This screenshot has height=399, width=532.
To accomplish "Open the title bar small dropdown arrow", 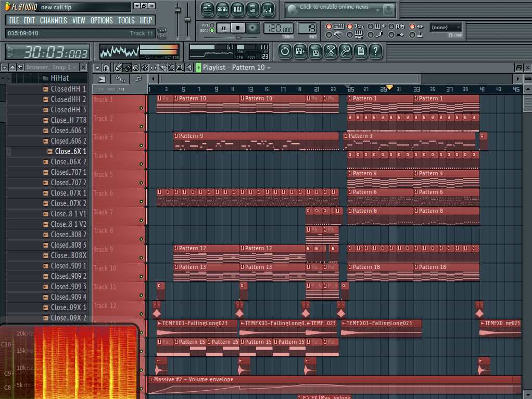I will (137, 6).
